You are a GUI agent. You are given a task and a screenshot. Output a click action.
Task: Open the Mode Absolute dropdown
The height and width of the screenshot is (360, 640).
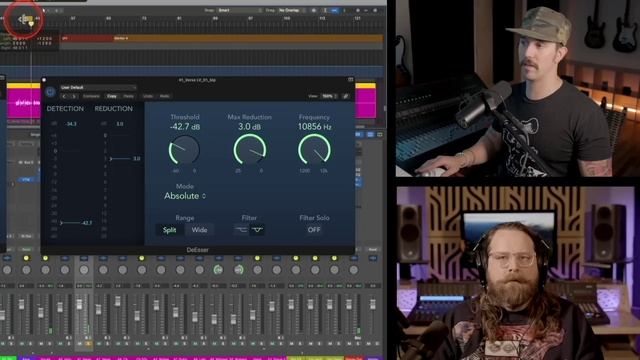pyautogui.click(x=185, y=196)
